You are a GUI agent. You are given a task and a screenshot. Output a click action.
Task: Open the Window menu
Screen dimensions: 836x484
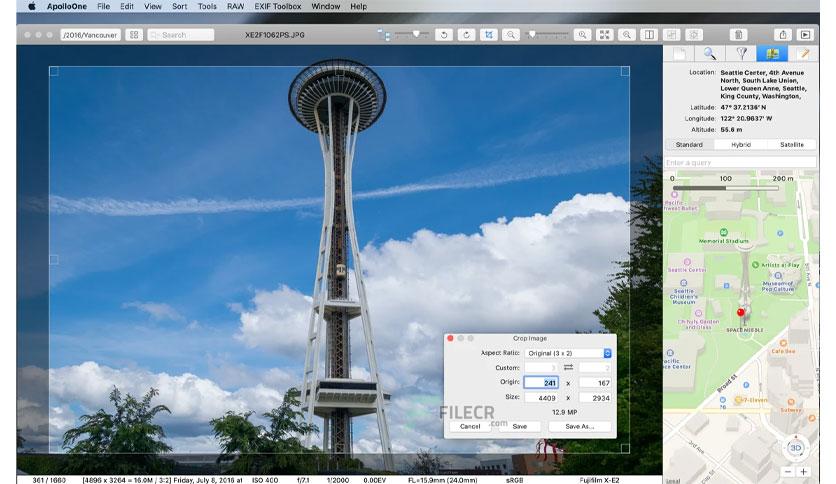tap(325, 6)
